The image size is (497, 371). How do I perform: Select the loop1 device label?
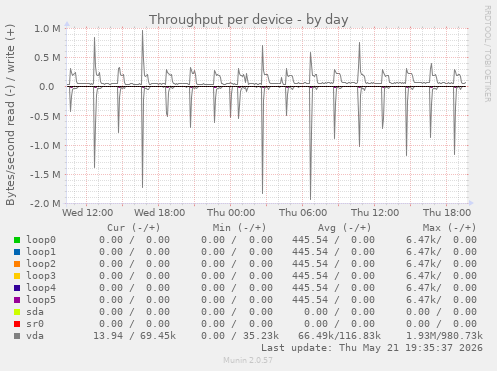[x=41, y=252]
